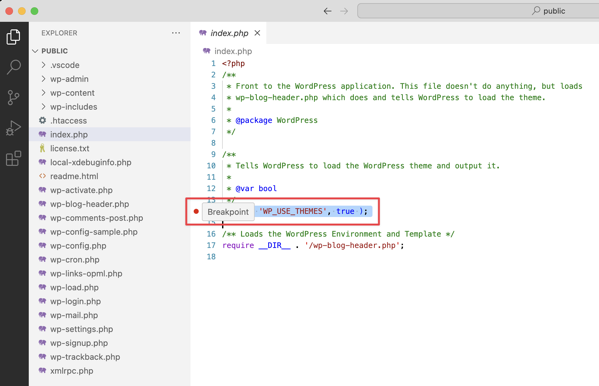Open wp-signup.php file

point(110,343)
